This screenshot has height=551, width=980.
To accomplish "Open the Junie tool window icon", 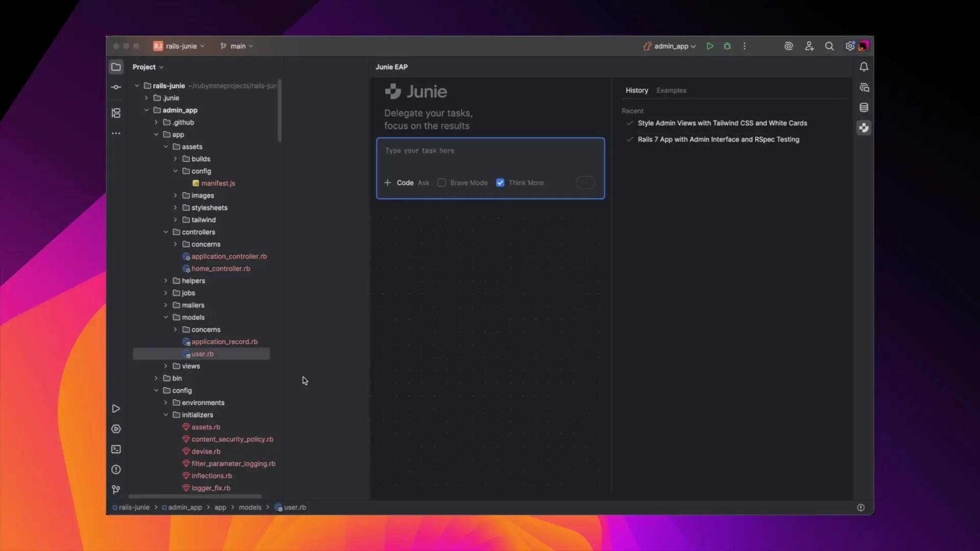I will click(864, 128).
